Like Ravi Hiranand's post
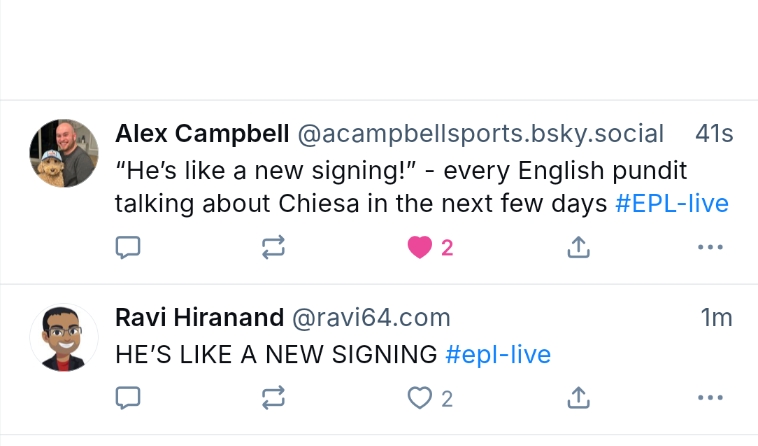 click(420, 398)
